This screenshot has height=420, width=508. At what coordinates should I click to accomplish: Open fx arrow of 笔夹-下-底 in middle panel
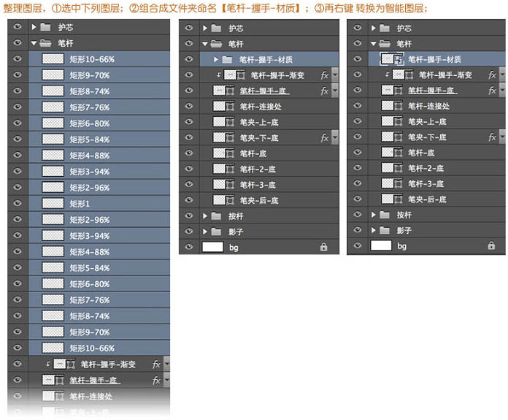335,137
